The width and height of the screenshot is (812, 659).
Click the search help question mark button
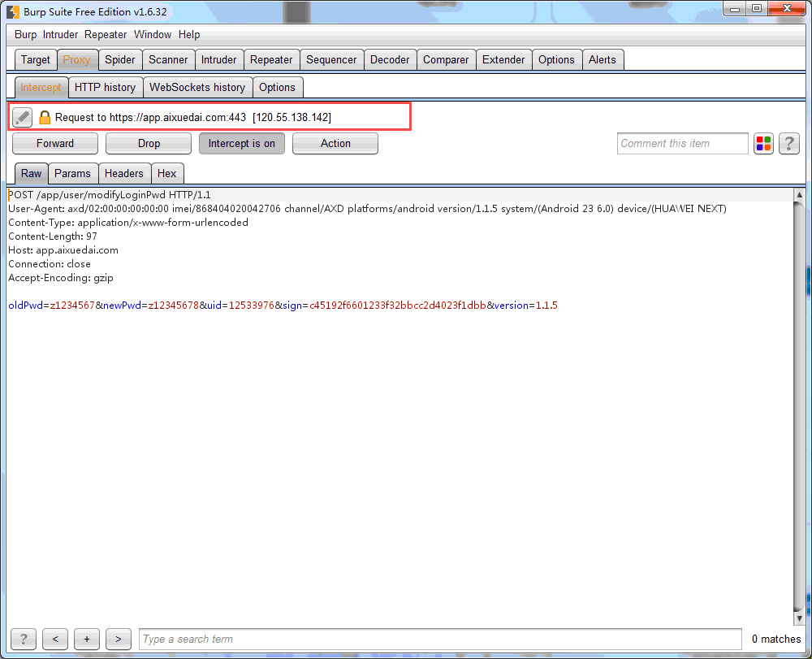(24, 639)
